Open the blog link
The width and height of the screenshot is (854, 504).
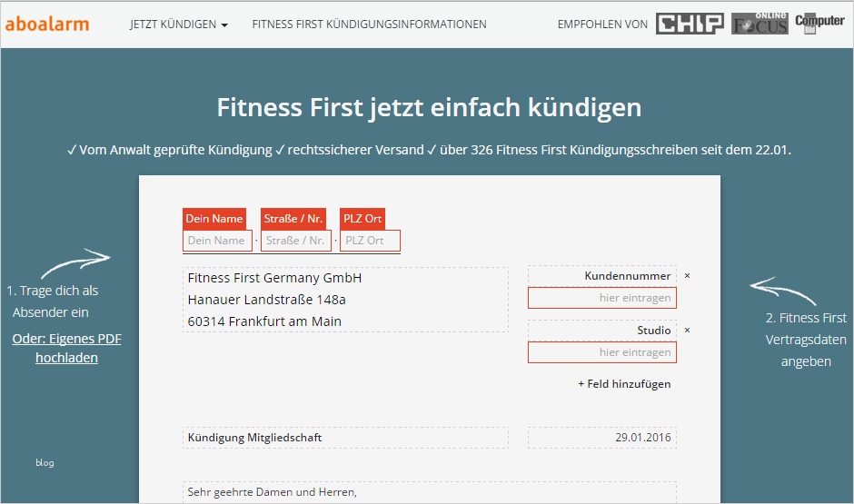[45, 462]
